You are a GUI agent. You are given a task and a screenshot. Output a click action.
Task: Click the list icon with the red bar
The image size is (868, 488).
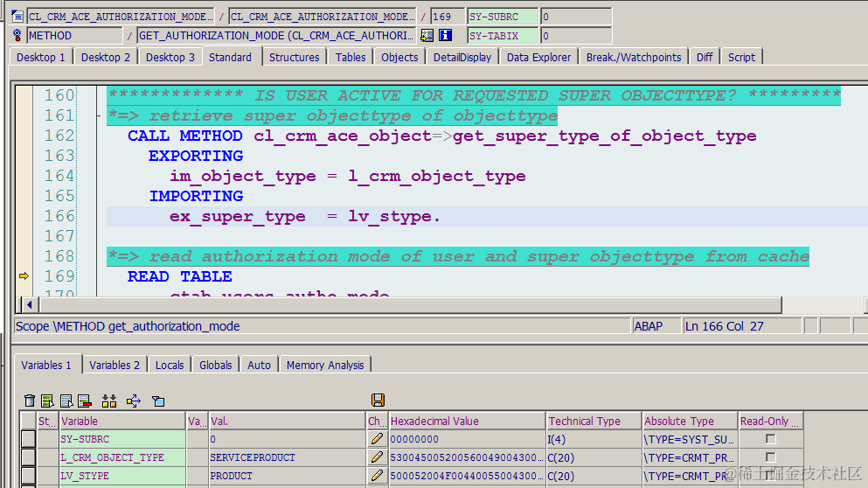click(x=85, y=401)
